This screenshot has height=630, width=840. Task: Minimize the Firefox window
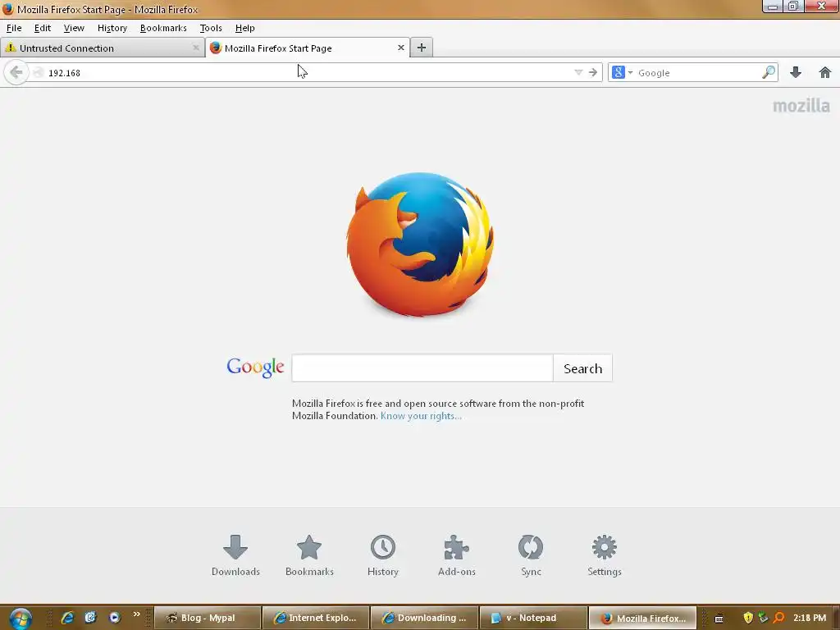coord(772,7)
